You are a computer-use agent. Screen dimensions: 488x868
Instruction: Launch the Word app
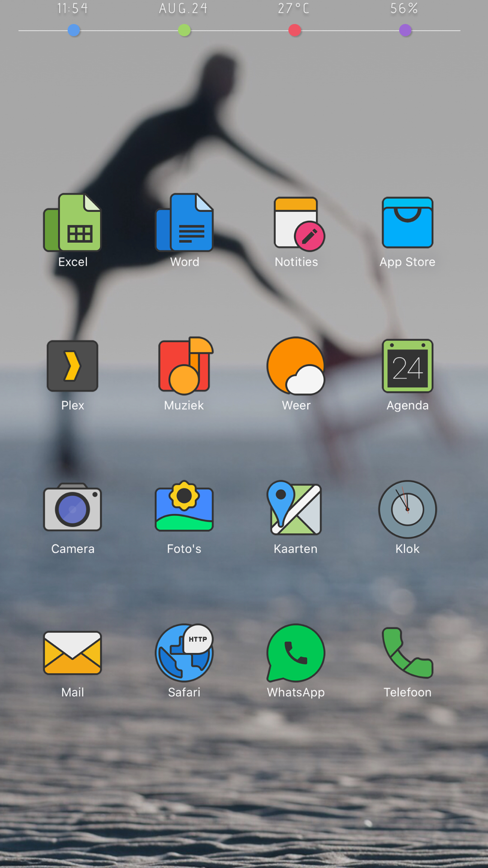[x=184, y=222]
